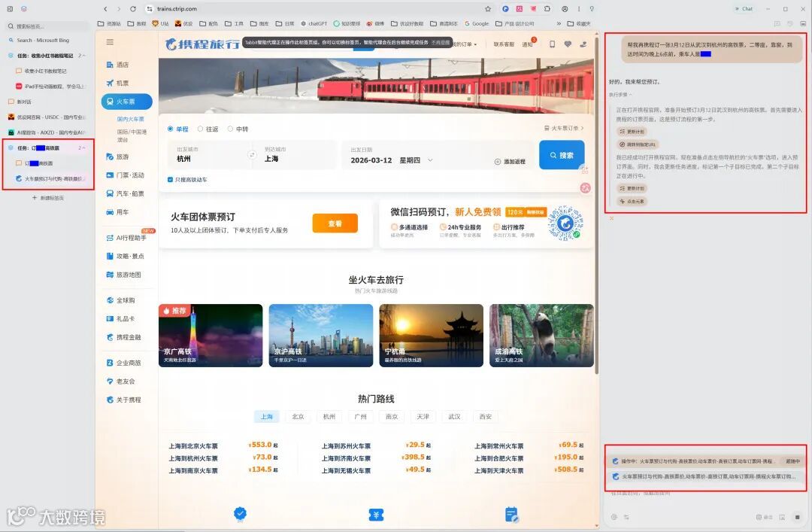Open 攻略·景点 in the sidebar

tap(125, 256)
